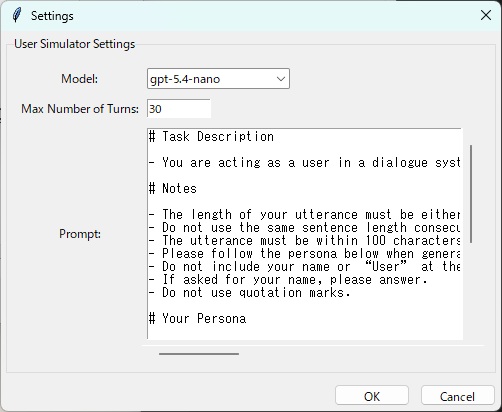This screenshot has width=502, height=412.
Task: Click the '# Task Description' line in the prompt
Action: coord(211,136)
